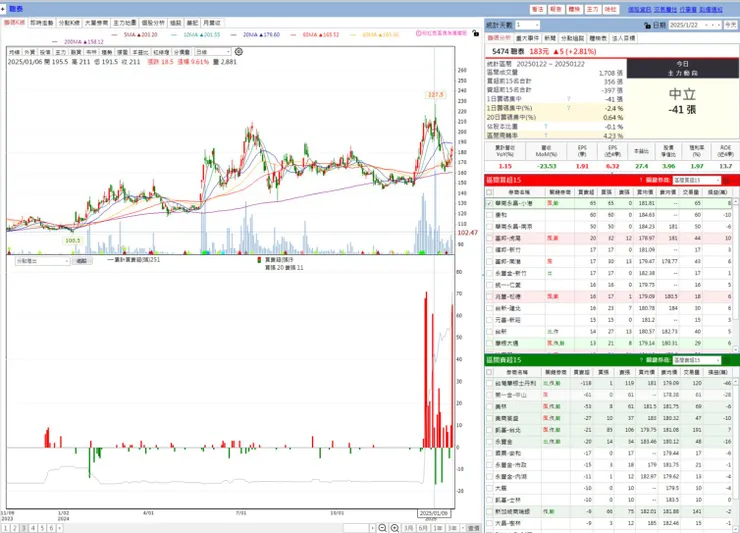Screen dimensions: 740x533
Task: Open 關鍵券商 dropdown in green sell header
Action: coord(697,360)
